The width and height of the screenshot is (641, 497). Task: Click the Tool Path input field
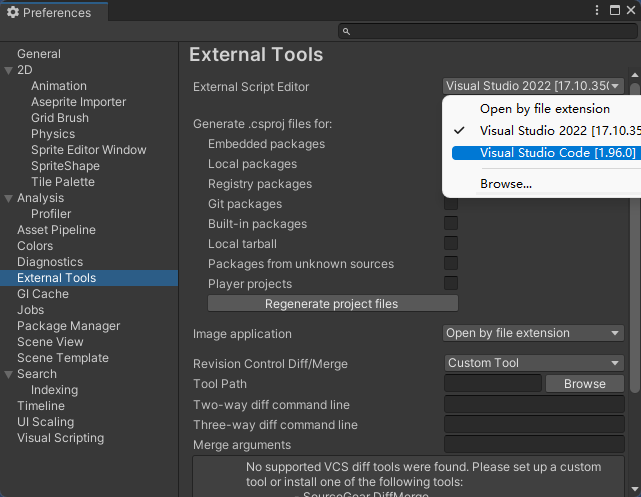(493, 384)
